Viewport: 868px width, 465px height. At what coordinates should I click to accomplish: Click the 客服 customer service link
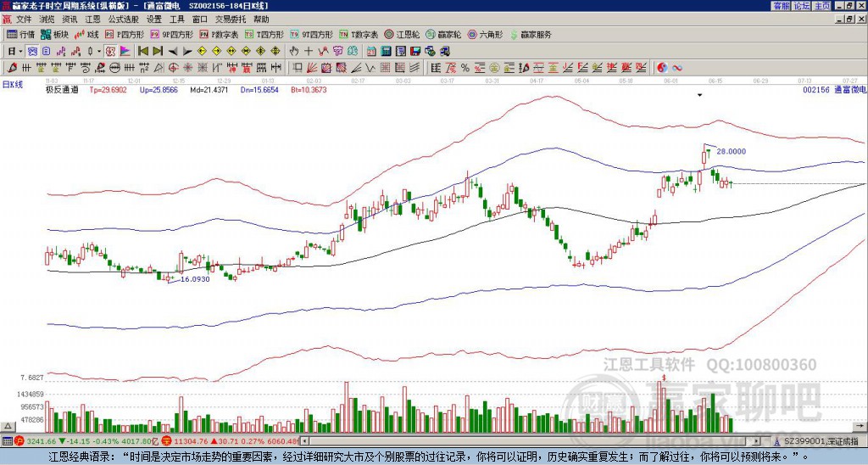[x=781, y=6]
